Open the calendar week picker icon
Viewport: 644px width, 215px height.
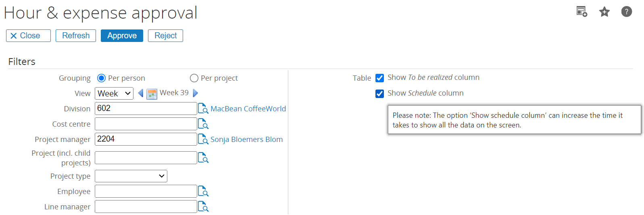[x=152, y=94]
